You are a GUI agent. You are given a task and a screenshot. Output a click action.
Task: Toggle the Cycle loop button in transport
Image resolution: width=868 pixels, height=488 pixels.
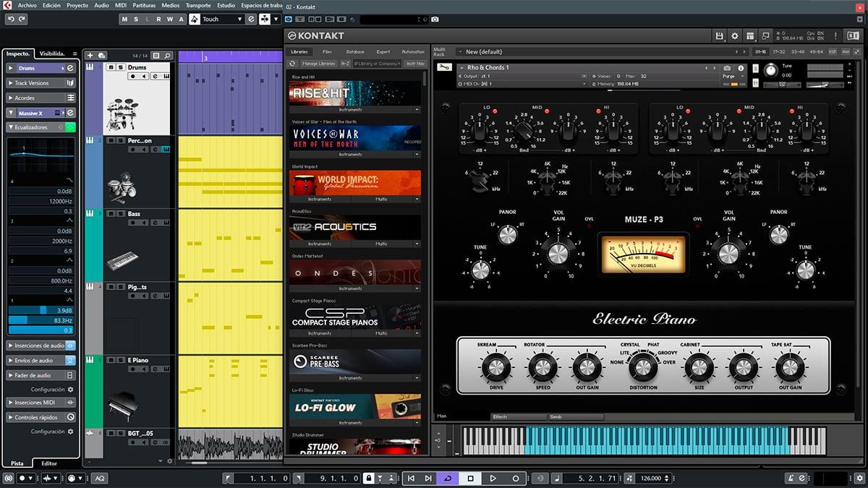click(x=448, y=479)
